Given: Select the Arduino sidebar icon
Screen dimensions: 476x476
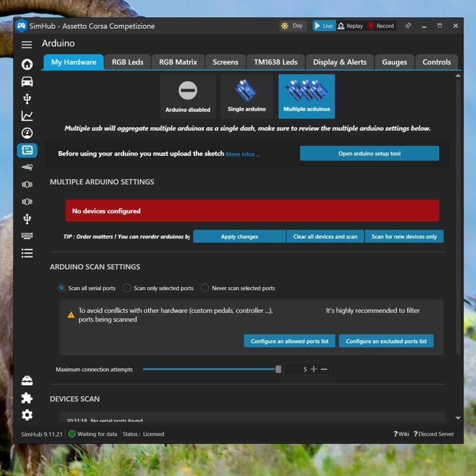Looking at the screenshot, I should [27, 150].
